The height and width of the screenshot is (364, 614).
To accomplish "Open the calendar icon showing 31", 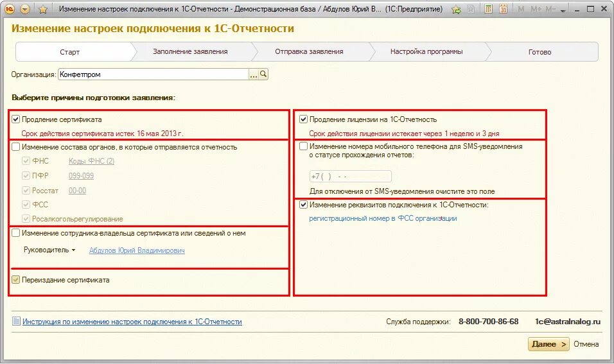I will click(503, 9).
